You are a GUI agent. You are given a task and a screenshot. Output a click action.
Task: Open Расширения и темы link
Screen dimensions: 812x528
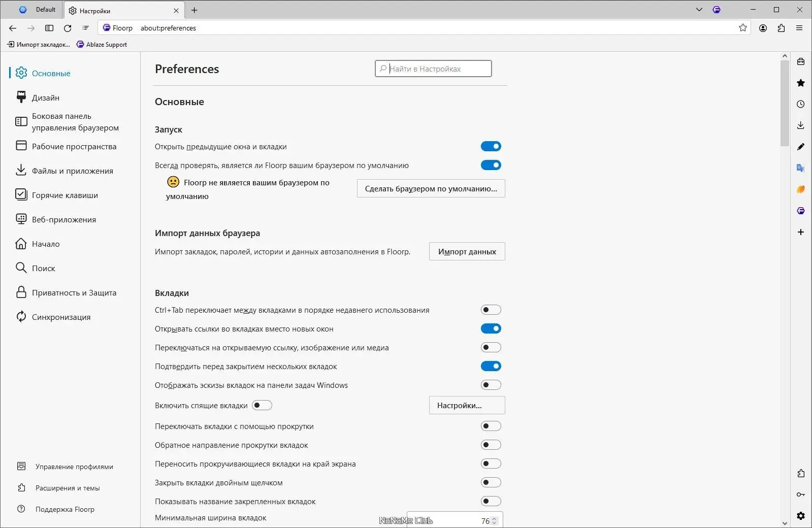point(58,488)
